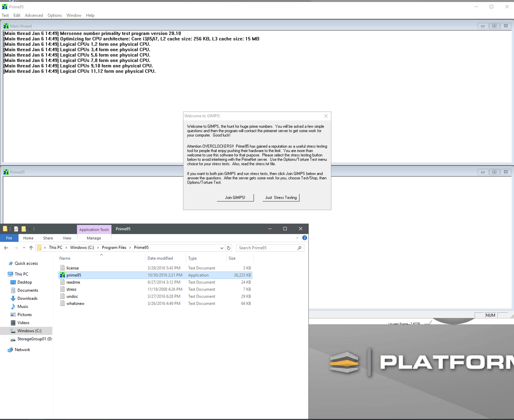The height and width of the screenshot is (420, 514).
Task: Click Explorer Forward arrow
Action: click(x=16, y=248)
